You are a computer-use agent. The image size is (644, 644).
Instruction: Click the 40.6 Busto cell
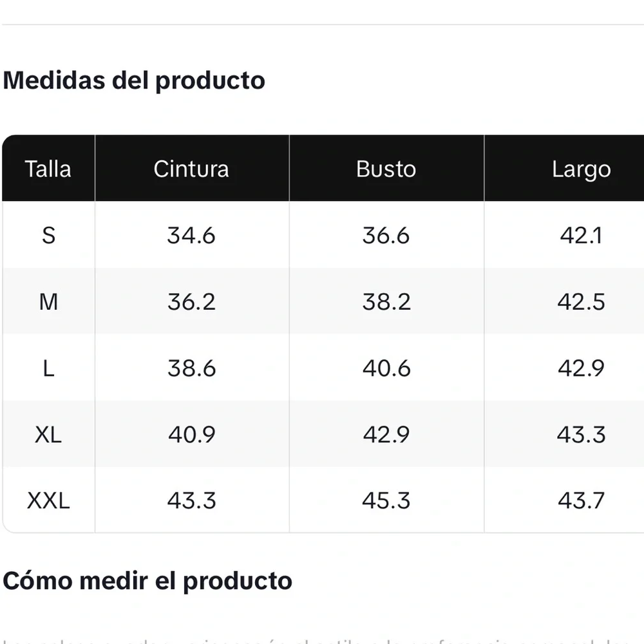[x=386, y=368]
